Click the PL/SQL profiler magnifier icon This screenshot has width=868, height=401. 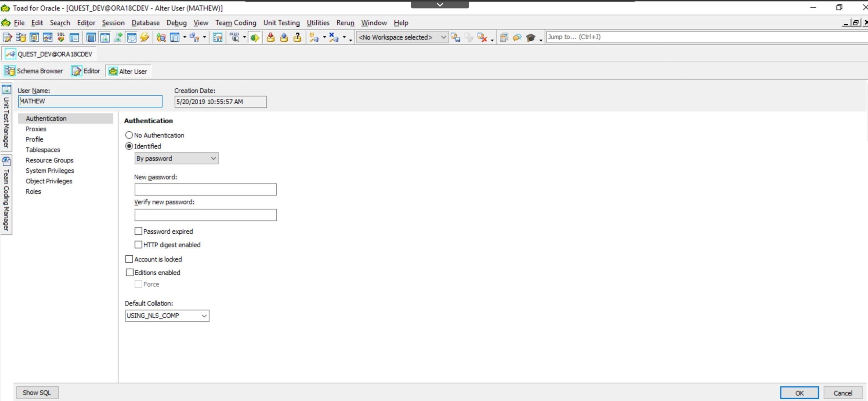click(235, 37)
